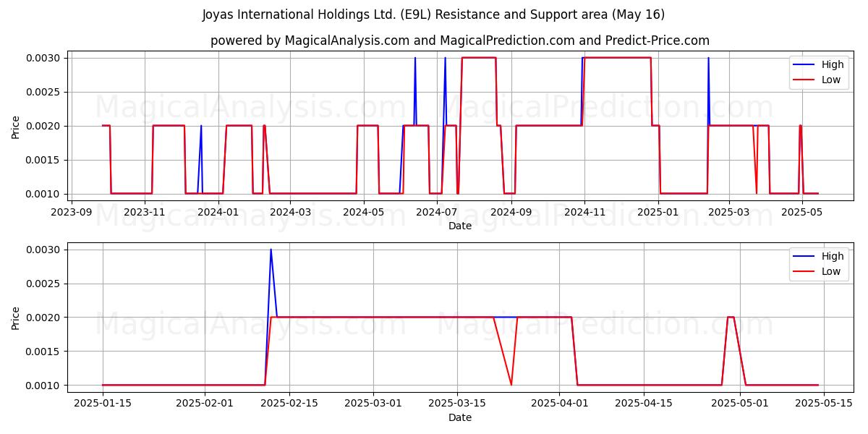Click the bottom chart '0.0015' y-axis tick

(x=45, y=352)
